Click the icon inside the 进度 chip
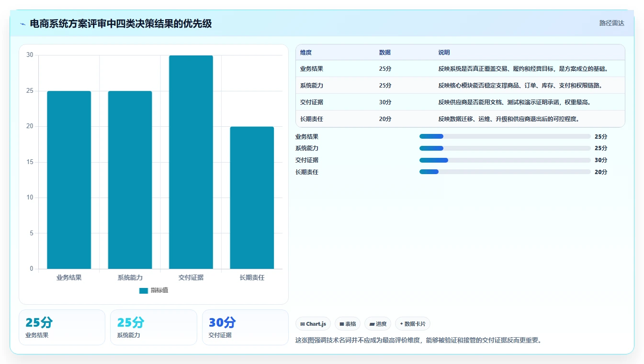 (372, 324)
